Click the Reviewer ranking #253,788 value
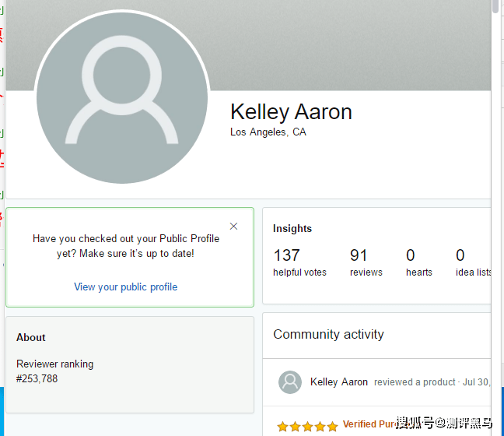Image resolution: width=504 pixels, height=436 pixels. click(37, 379)
